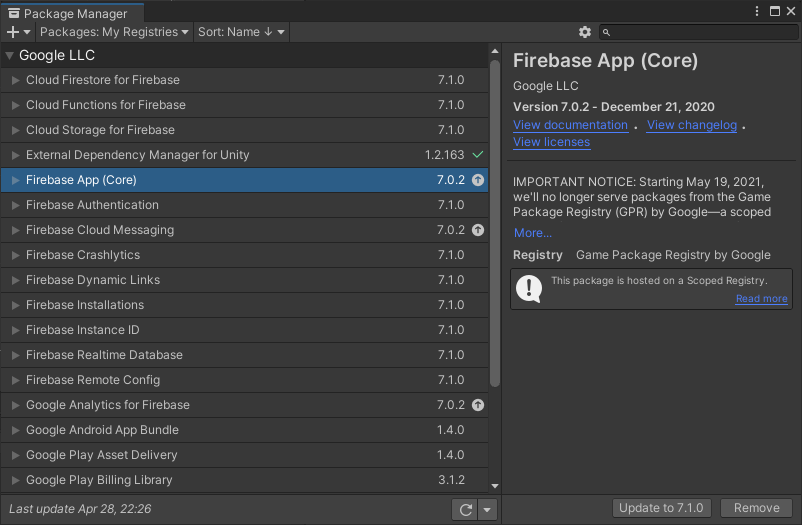Select Firebase Realtime Database package
802x525 pixels.
(x=244, y=355)
